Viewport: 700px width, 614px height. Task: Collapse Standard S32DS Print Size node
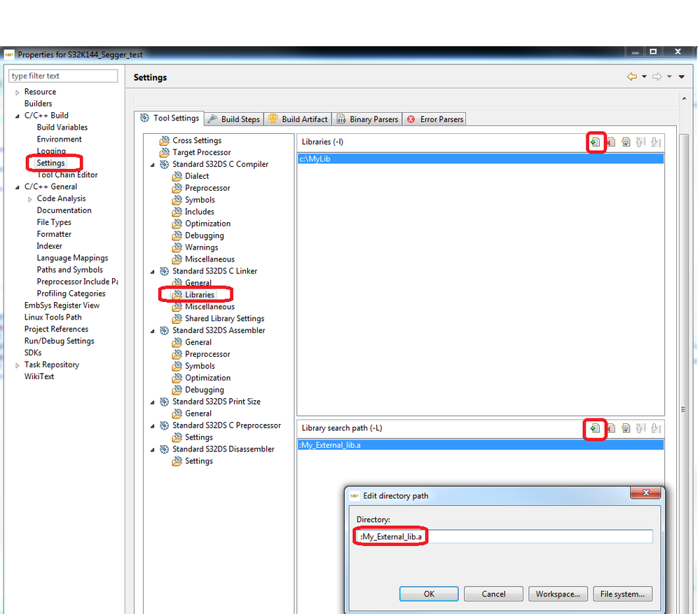pos(153,402)
